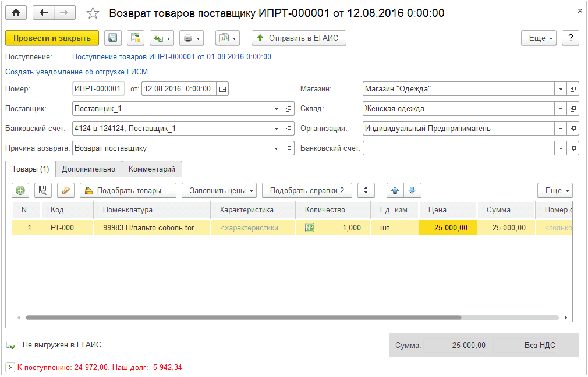Open the Поступление товаров ИПРТ-000001 link
The image size is (588, 377).
172,56
